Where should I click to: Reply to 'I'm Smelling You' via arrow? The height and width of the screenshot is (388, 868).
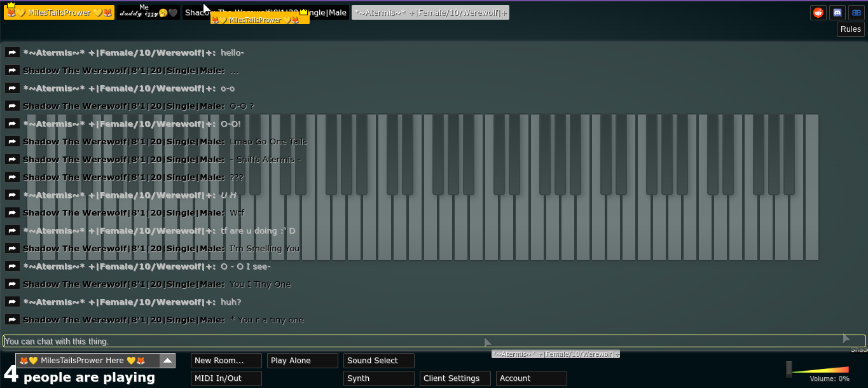click(x=12, y=249)
